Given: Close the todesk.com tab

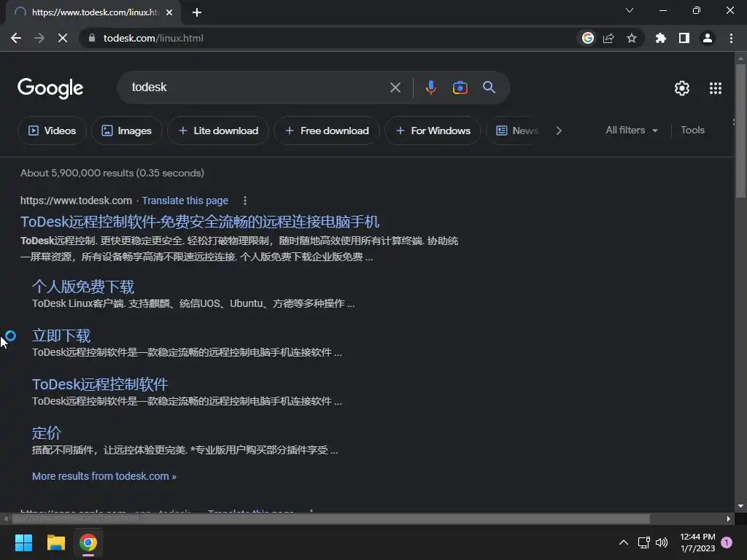Looking at the screenshot, I should [x=169, y=12].
